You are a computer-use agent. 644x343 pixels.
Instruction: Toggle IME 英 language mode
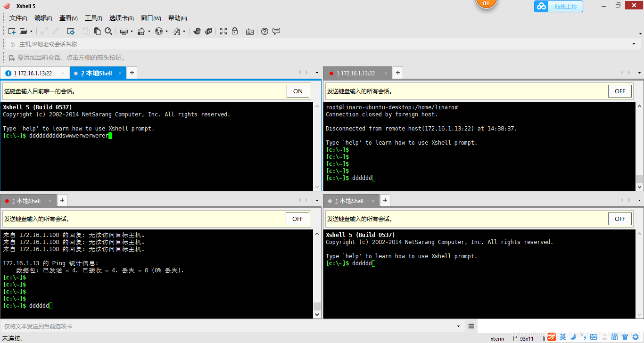[563, 337]
